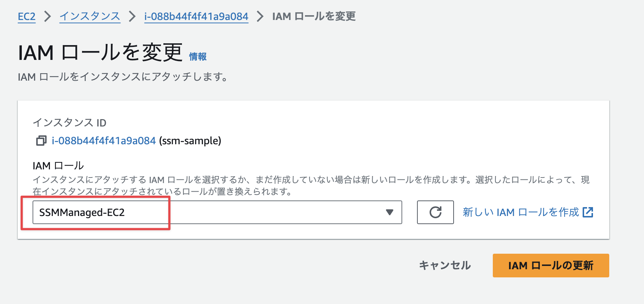Open the IAM role dropdown showing SSMManaged-EC2
This screenshot has width=644, height=304.
[x=389, y=213]
